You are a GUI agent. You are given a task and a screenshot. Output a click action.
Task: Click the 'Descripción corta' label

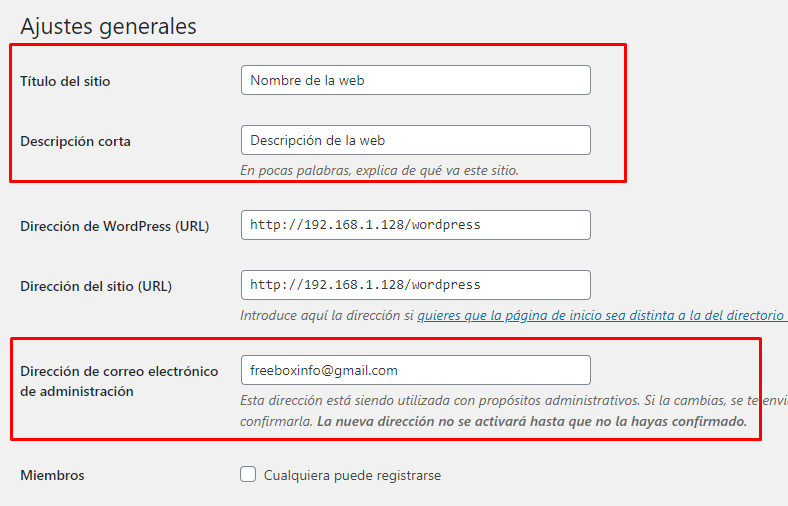[x=75, y=141]
